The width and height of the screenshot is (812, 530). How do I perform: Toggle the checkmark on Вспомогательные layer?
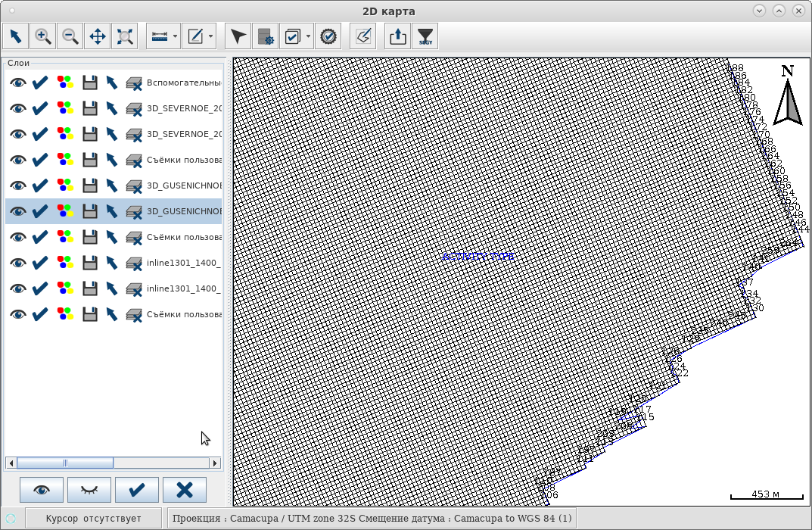pos(40,83)
